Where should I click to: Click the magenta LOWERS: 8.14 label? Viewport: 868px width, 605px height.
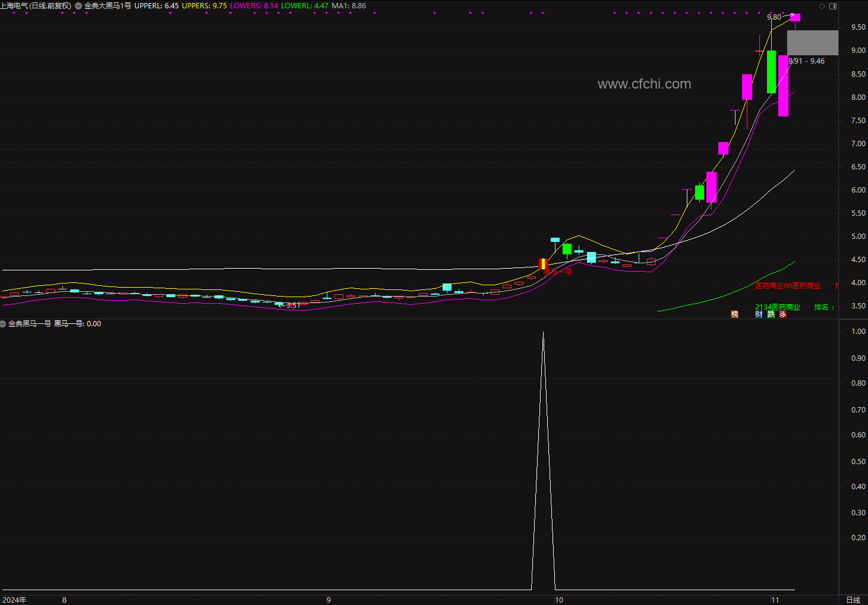pos(254,6)
